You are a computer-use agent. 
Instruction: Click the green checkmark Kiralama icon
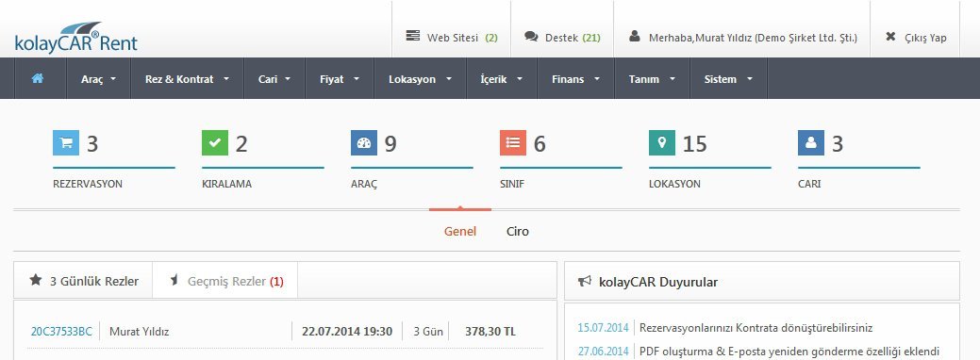coord(214,142)
